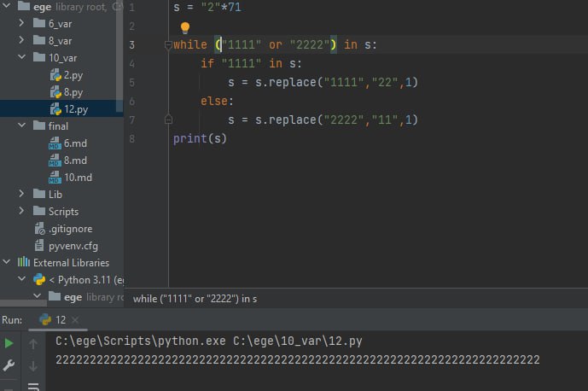Expand the 8_var folder
Viewport: 588px width, 391px height.
pyautogui.click(x=21, y=40)
